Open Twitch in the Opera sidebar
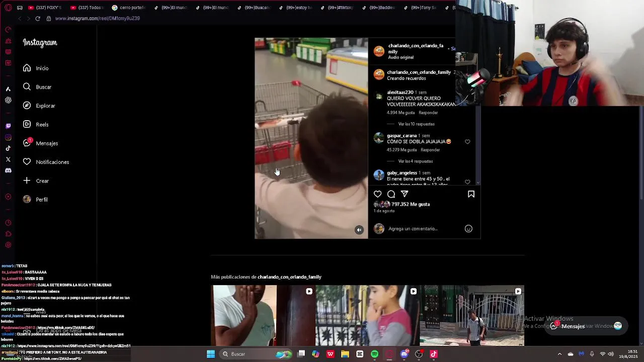 8,126
